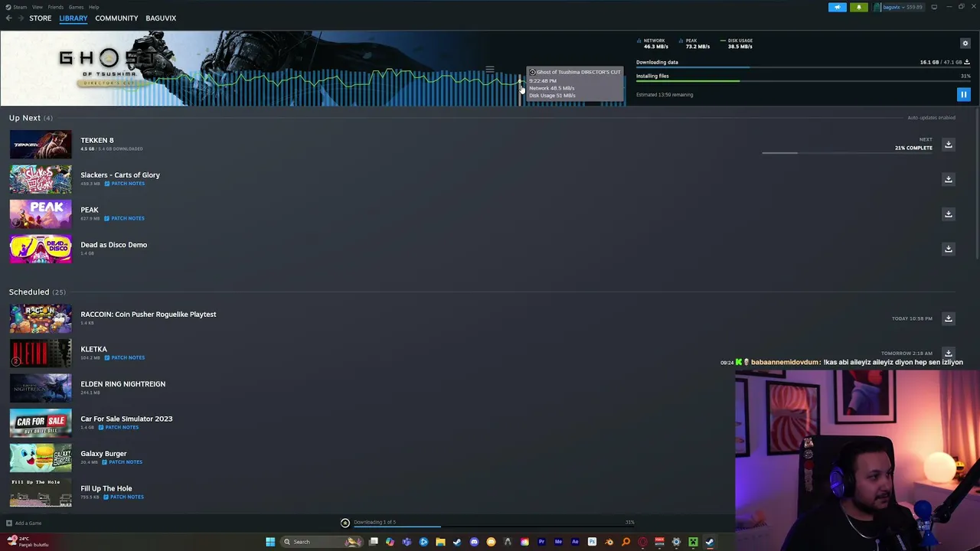Viewport: 980px width, 551px height.
Task: View PEAK patch notes
Action: pyautogui.click(x=125, y=218)
